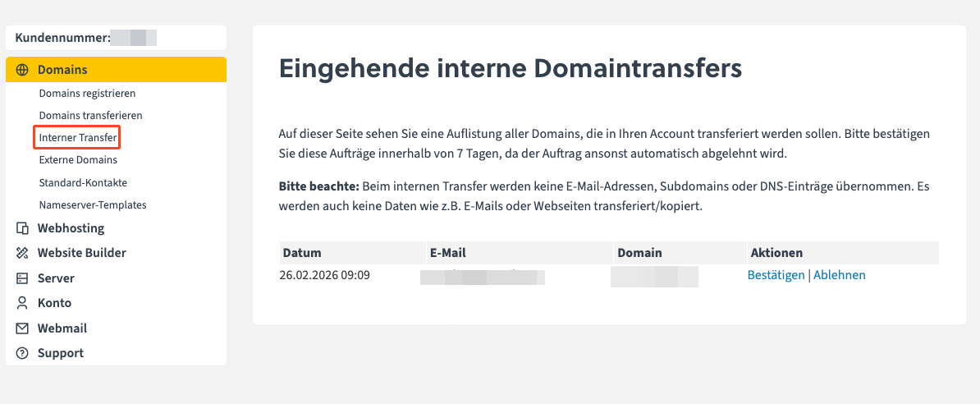Screen dimensions: 980x404
Task: Reject the transfer via Ablehnen
Action: 839,275
